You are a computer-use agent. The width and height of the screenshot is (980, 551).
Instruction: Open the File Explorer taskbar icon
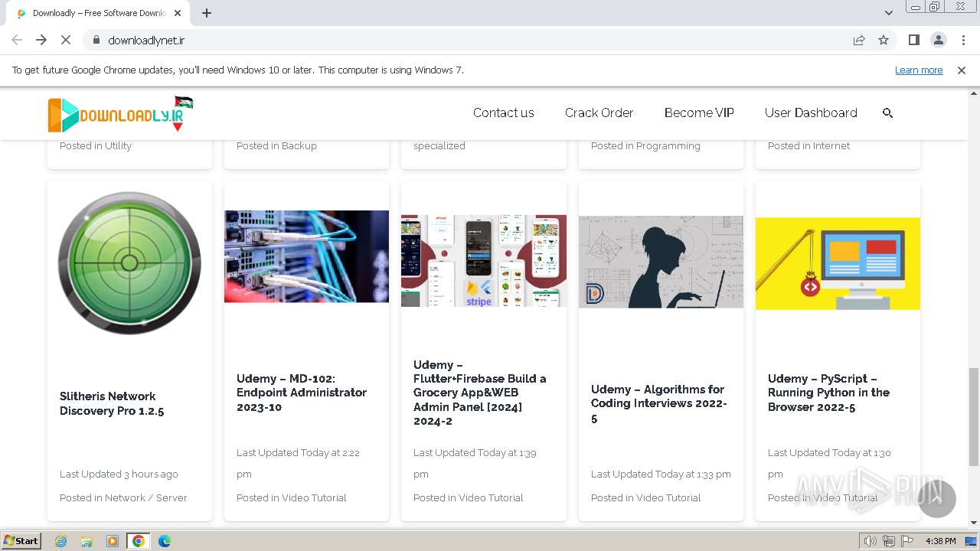coord(87,541)
